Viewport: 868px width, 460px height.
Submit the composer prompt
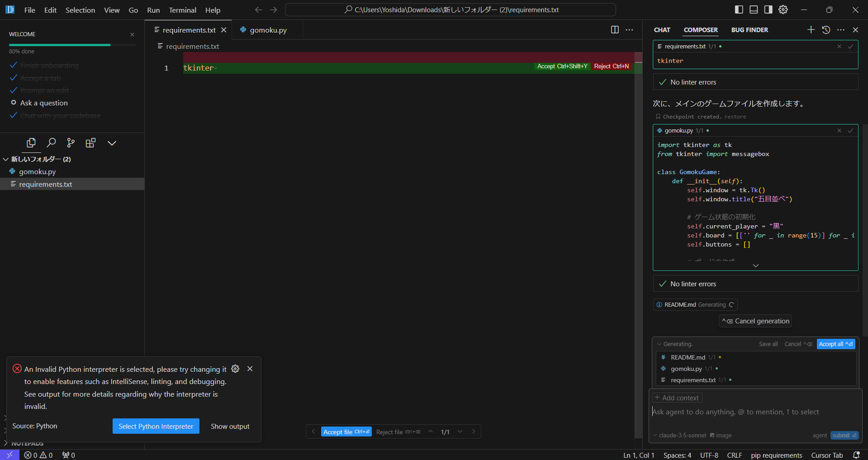pyautogui.click(x=844, y=436)
